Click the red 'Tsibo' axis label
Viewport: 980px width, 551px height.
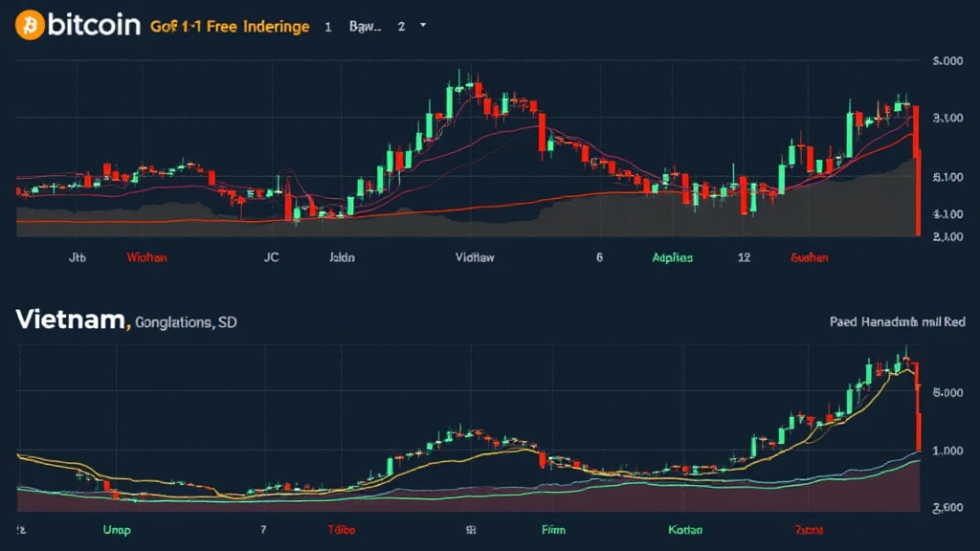tap(342, 530)
